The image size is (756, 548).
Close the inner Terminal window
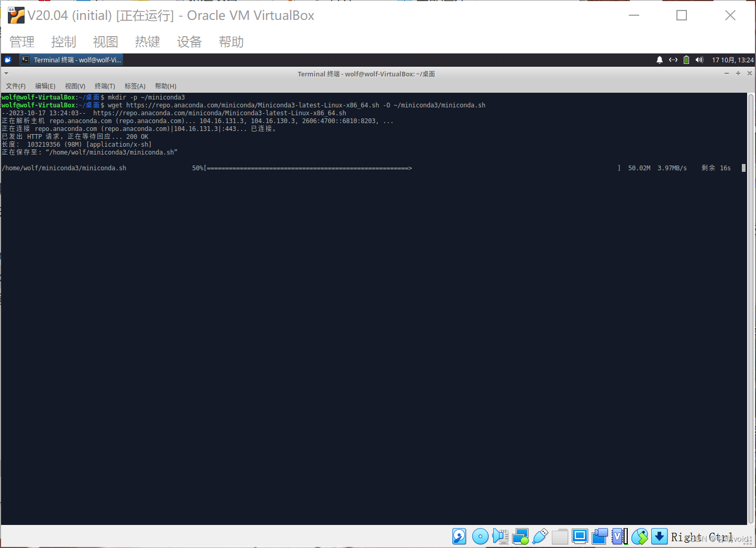(750, 73)
